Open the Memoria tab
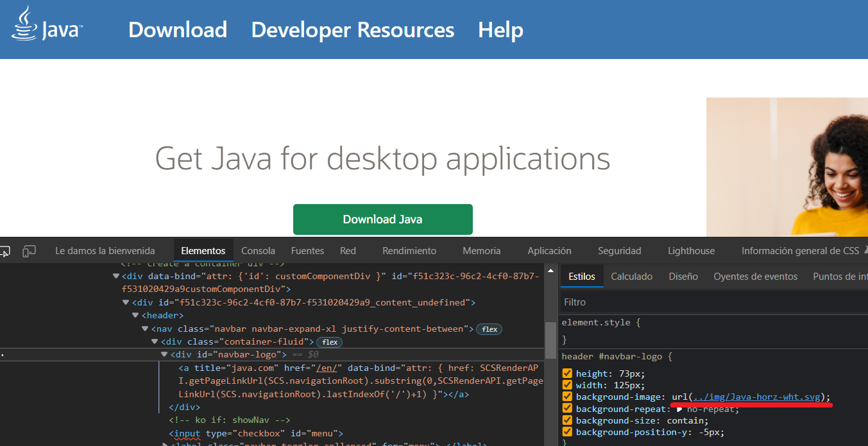The image size is (868, 446). 482,251
